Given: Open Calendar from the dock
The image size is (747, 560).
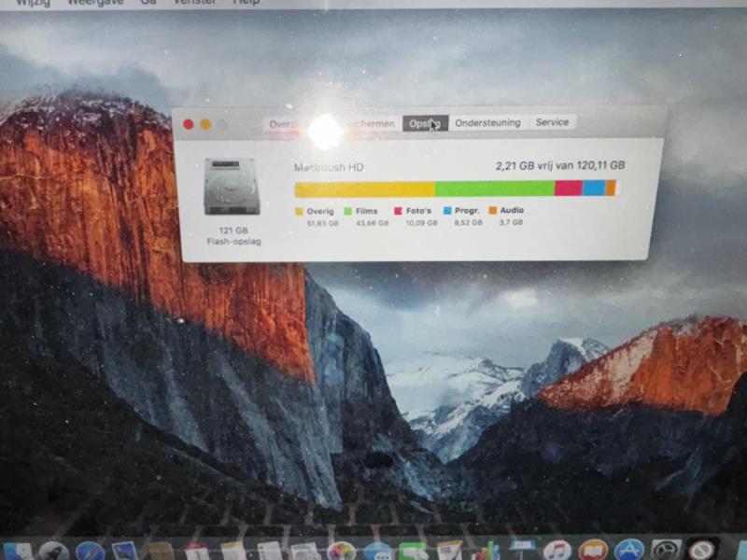Looking at the screenshot, I should [x=196, y=552].
